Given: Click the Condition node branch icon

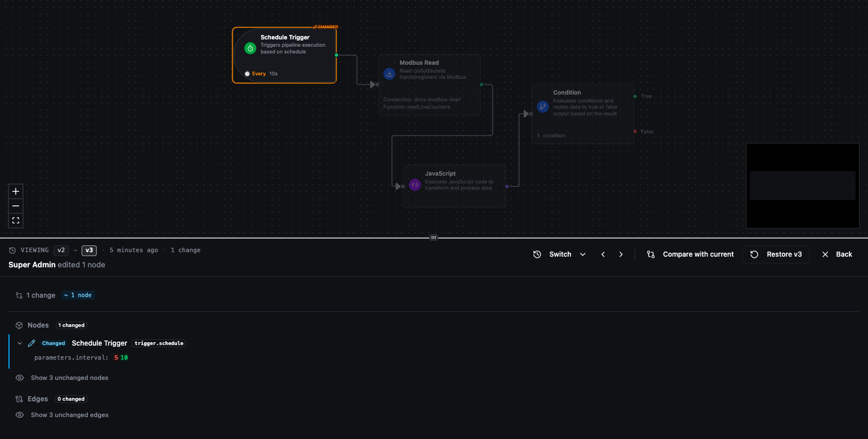Looking at the screenshot, I should (543, 106).
